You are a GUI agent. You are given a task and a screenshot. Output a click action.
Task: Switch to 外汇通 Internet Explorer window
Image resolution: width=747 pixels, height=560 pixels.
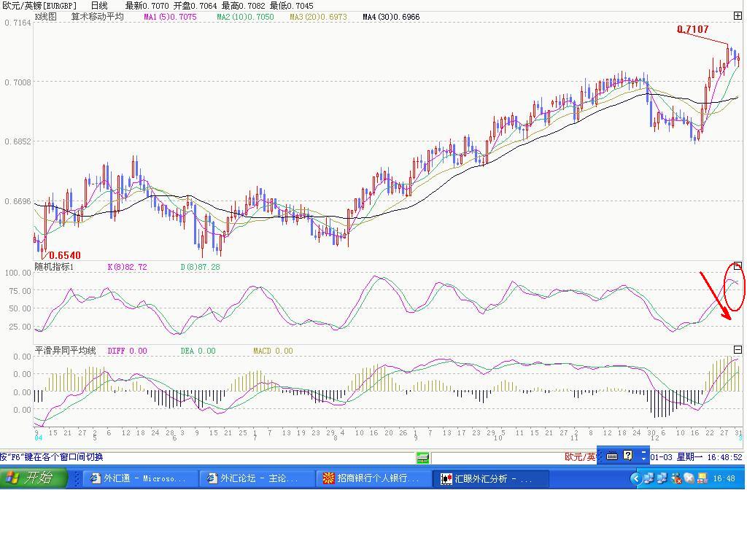(x=139, y=478)
